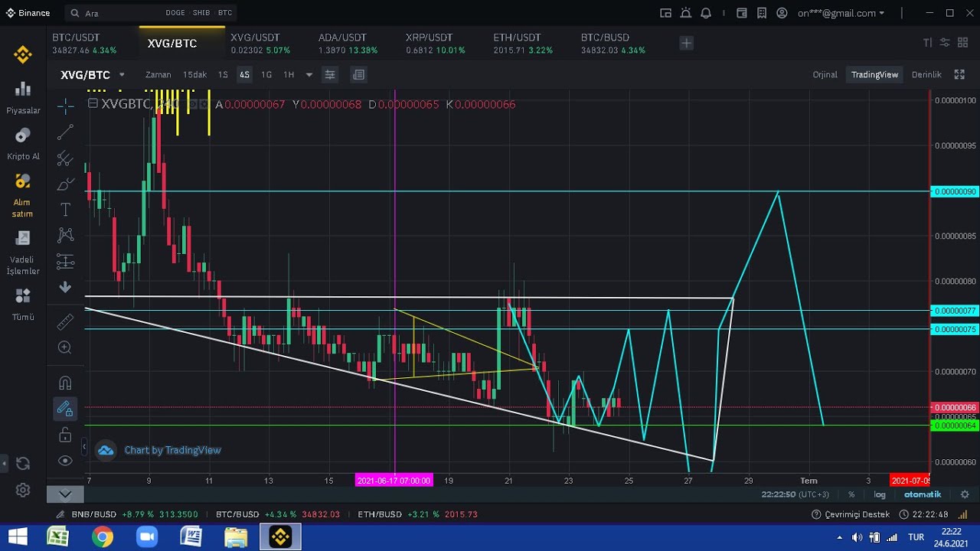
Task: Open sidebar settings gear
Action: pos(23,490)
